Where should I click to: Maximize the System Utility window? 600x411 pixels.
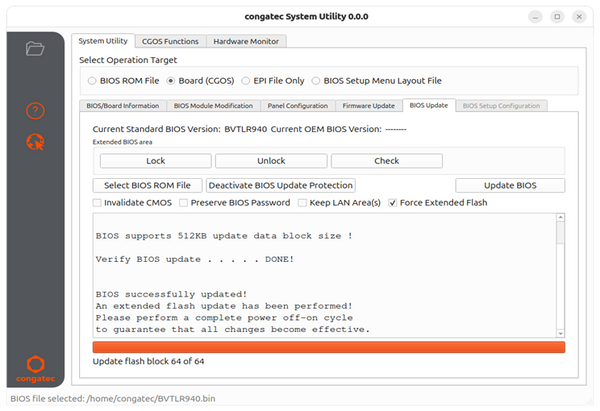coord(558,16)
